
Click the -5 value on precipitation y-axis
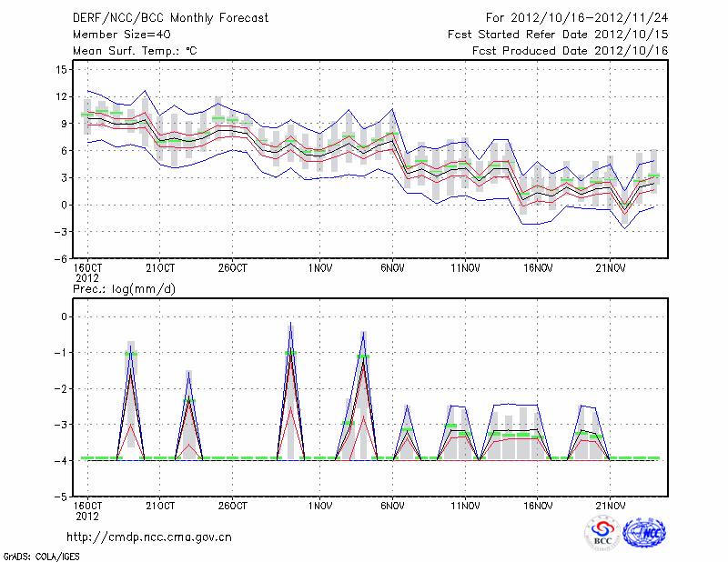pos(61,497)
